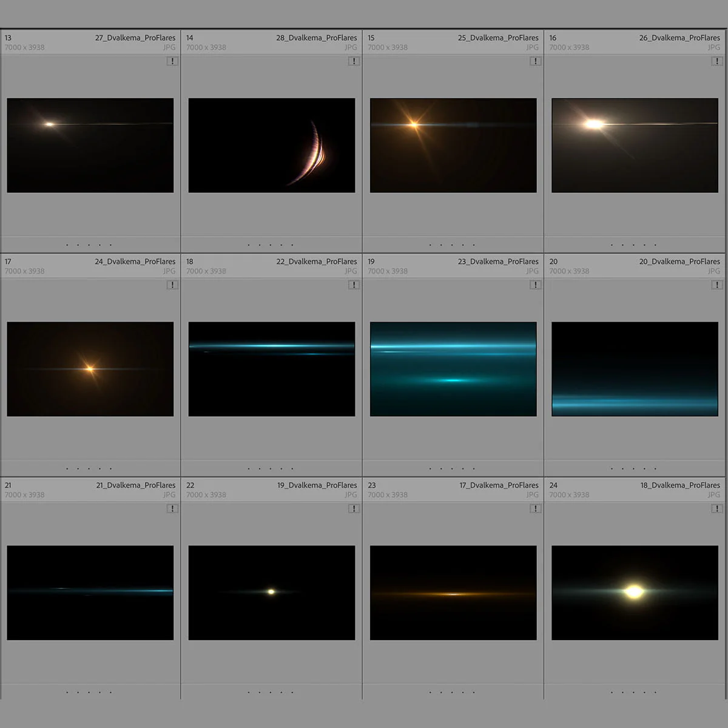Click the exclamation badge on cell 16
This screenshot has width=728, height=728.
716,61
